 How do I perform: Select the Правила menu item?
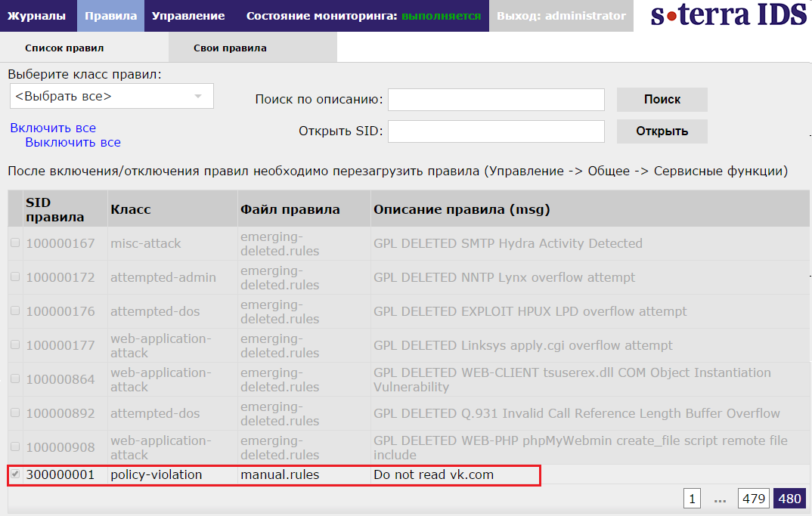click(x=111, y=16)
